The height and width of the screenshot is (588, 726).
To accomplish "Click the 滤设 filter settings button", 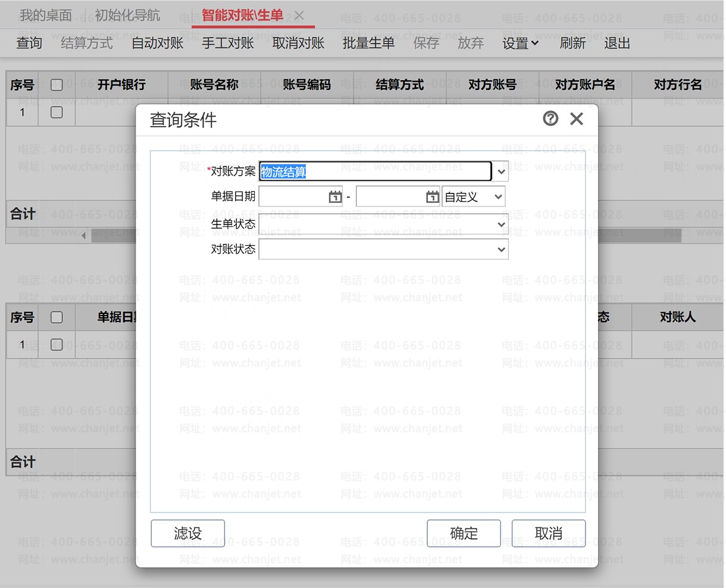I will pos(188,533).
